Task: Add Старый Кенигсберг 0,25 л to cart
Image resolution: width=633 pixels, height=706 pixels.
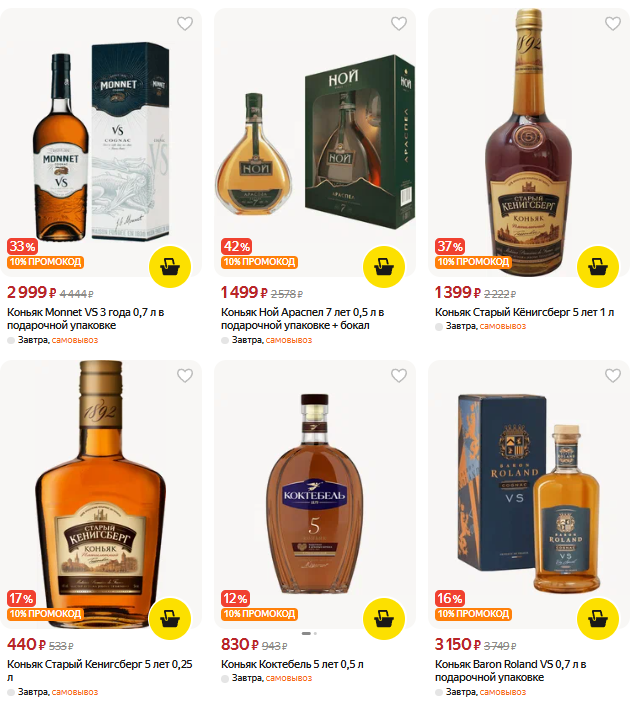Action: point(170,619)
